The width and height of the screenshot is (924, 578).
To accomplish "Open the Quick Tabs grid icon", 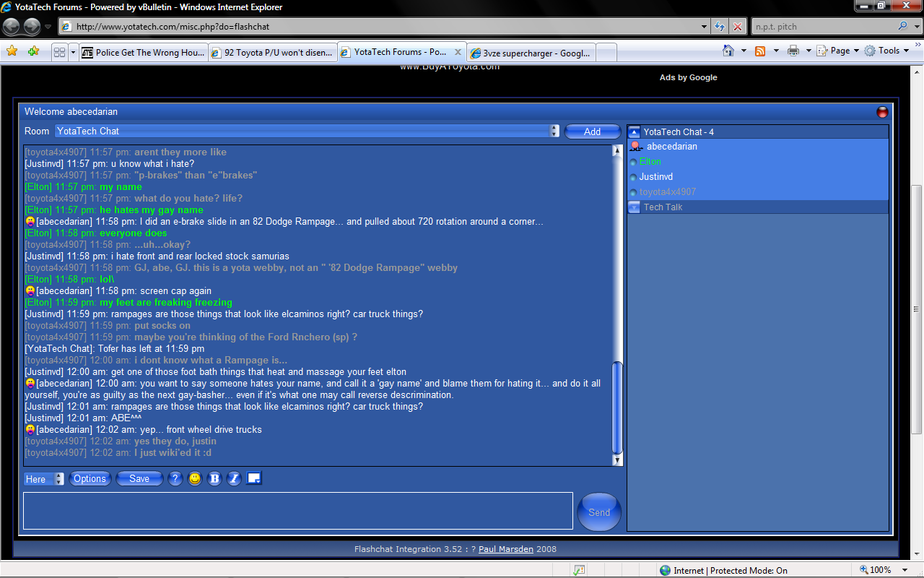I will pyautogui.click(x=60, y=52).
